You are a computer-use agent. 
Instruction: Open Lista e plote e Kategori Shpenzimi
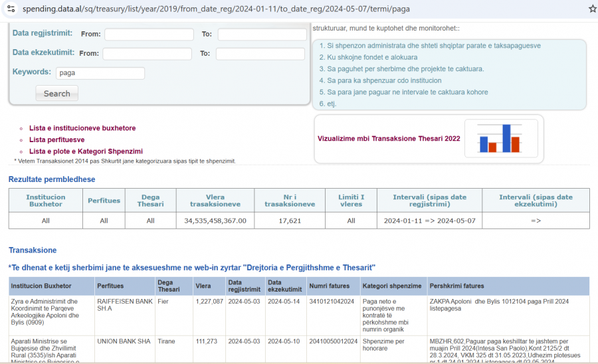click(x=86, y=151)
